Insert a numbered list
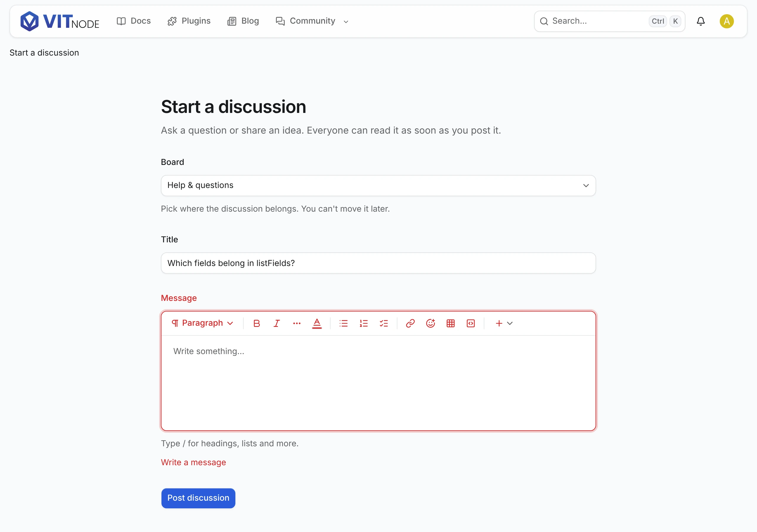 click(364, 323)
